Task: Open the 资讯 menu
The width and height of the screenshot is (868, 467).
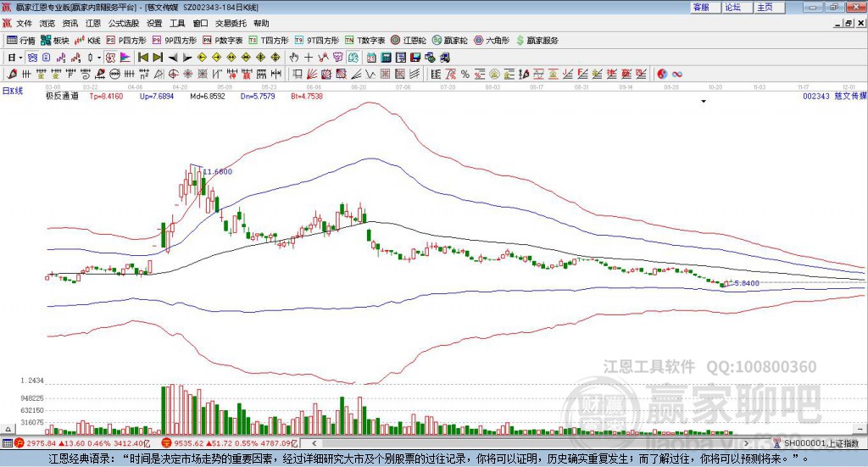Action: tap(70, 23)
